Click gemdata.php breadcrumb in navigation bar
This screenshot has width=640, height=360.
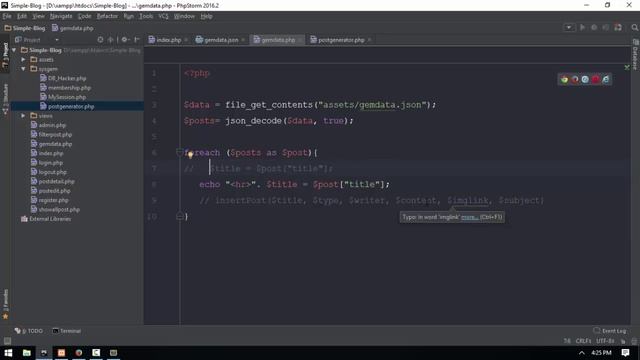73,28
